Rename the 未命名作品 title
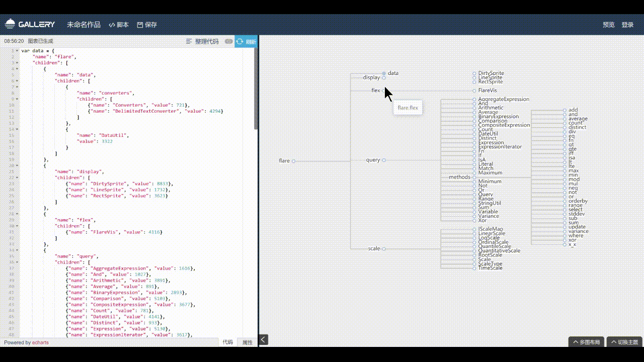 pos(84,25)
